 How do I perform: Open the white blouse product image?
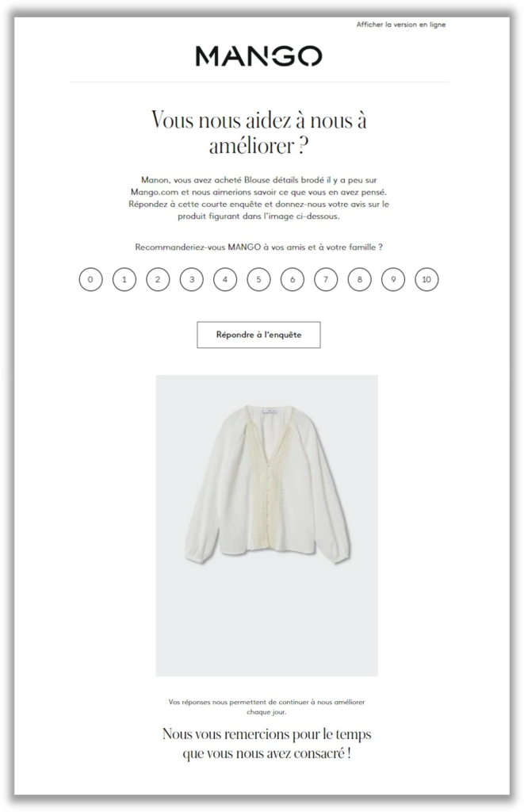click(x=266, y=526)
